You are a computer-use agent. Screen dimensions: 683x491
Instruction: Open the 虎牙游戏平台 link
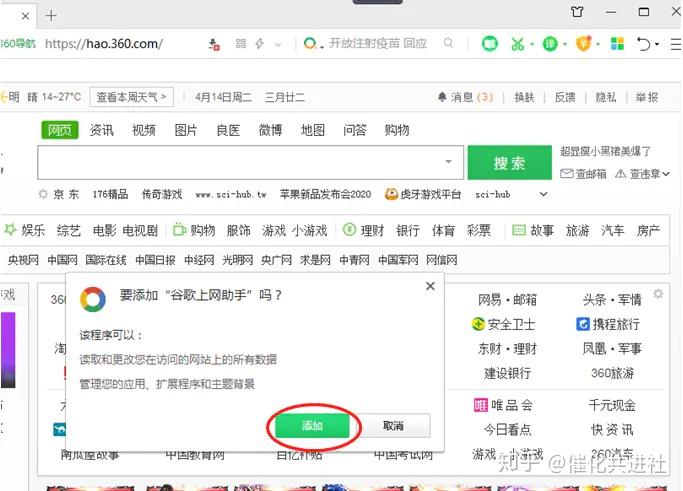coord(423,194)
